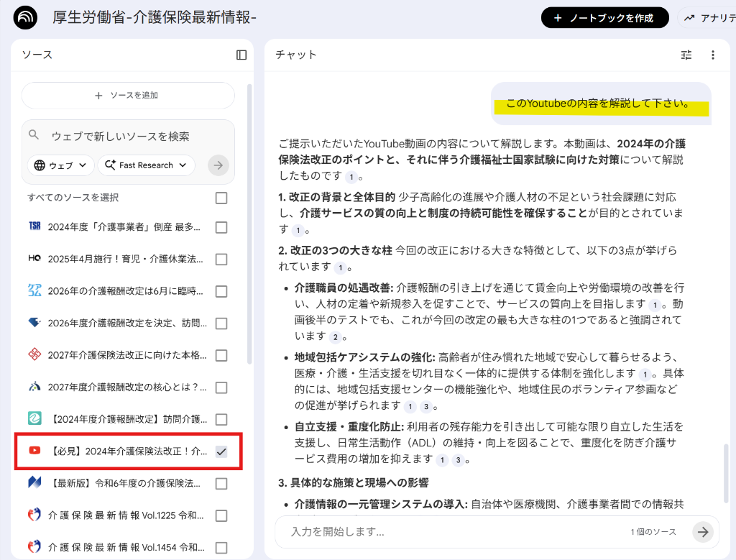Click the チャット panel heading
Image resolution: width=736 pixels, height=560 pixels.
click(295, 55)
